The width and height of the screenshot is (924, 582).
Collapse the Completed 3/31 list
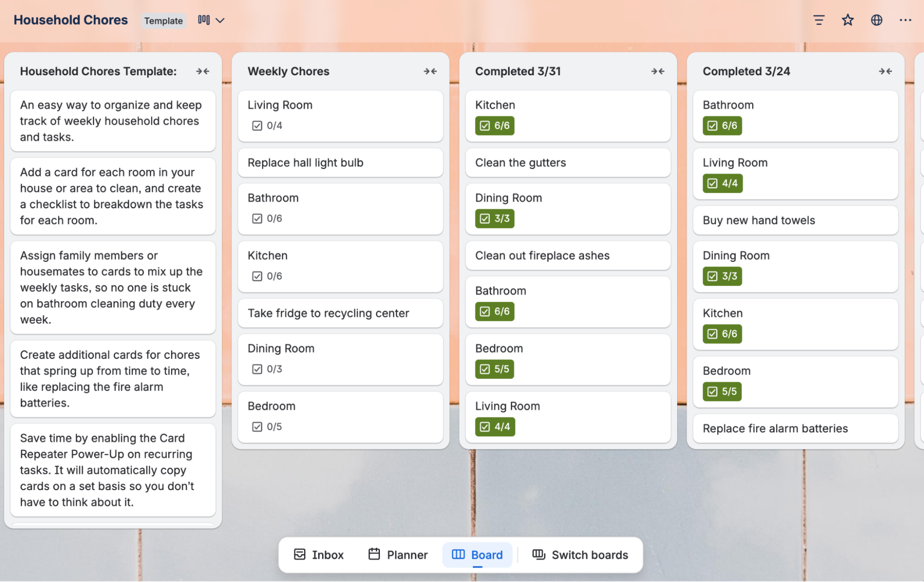coord(657,71)
